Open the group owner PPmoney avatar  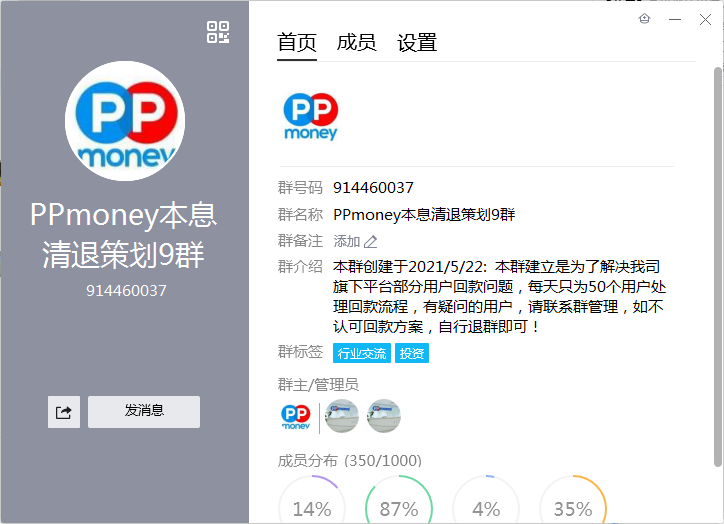pos(296,416)
